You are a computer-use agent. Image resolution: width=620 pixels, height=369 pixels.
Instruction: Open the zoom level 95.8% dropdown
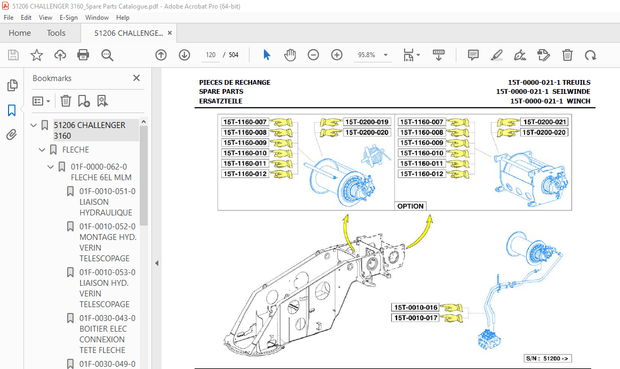pyautogui.click(x=386, y=55)
